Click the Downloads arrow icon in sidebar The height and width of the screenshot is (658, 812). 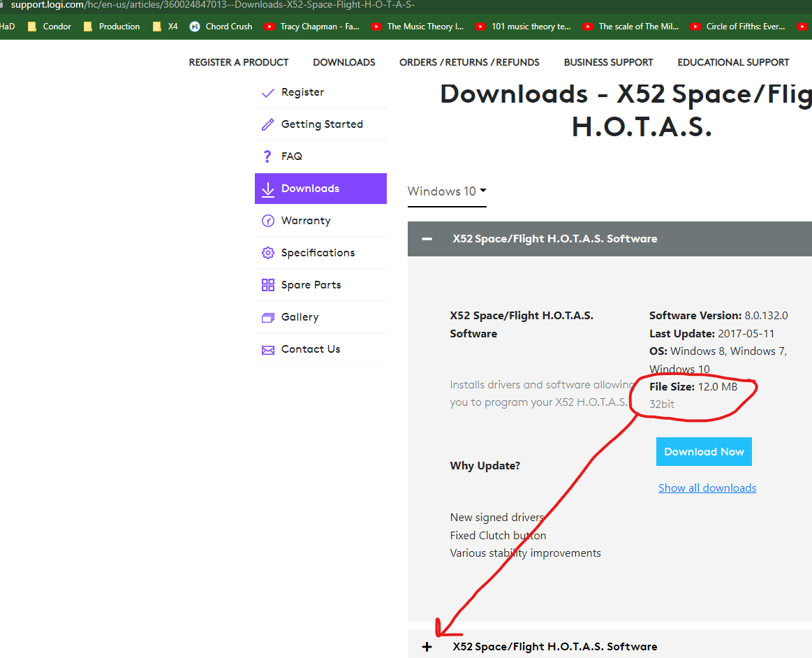[267, 189]
